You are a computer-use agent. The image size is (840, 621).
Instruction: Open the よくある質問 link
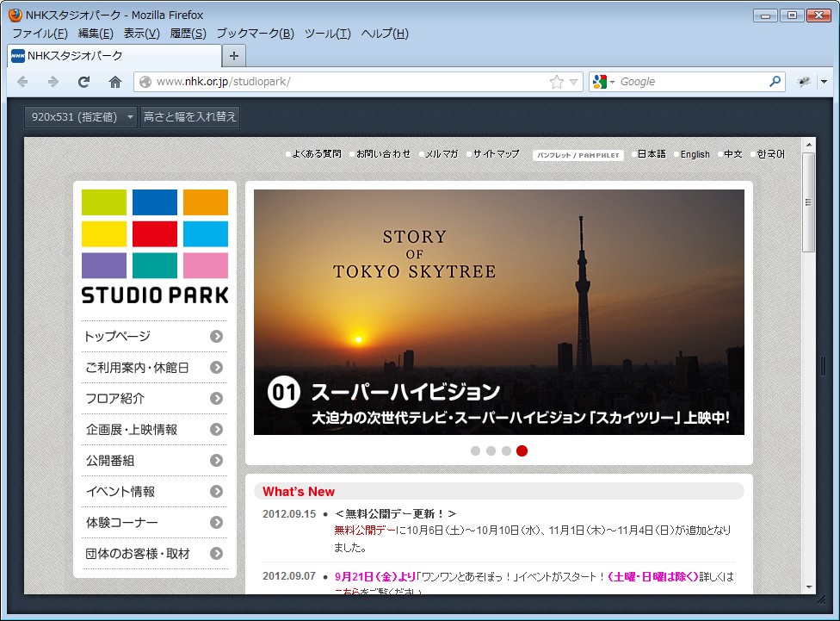pos(317,154)
